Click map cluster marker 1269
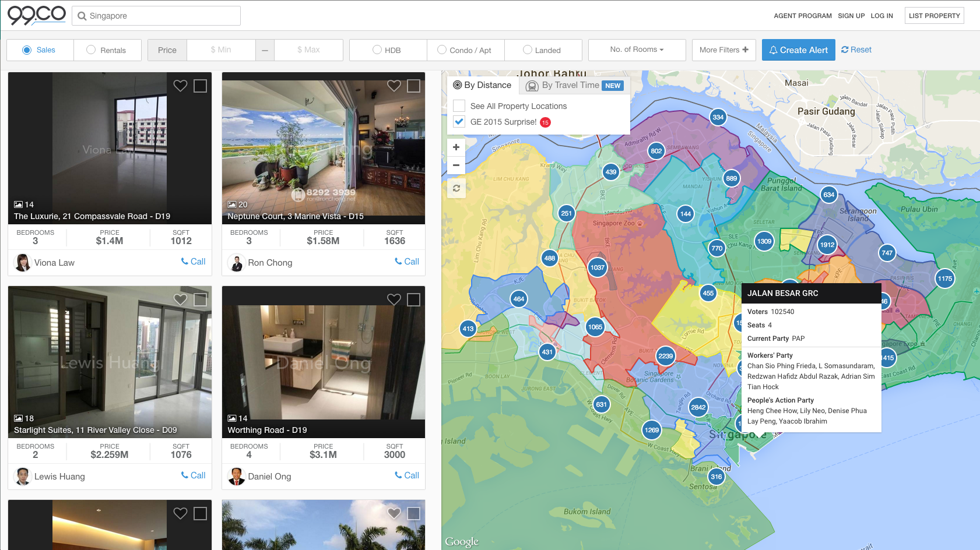Image resolution: width=980 pixels, height=550 pixels. point(652,430)
